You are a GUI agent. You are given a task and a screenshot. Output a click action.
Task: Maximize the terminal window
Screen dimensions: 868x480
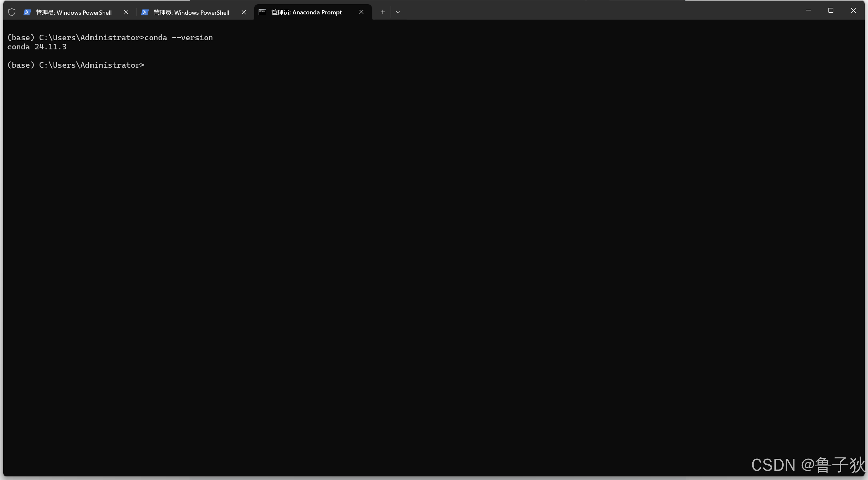coord(831,10)
